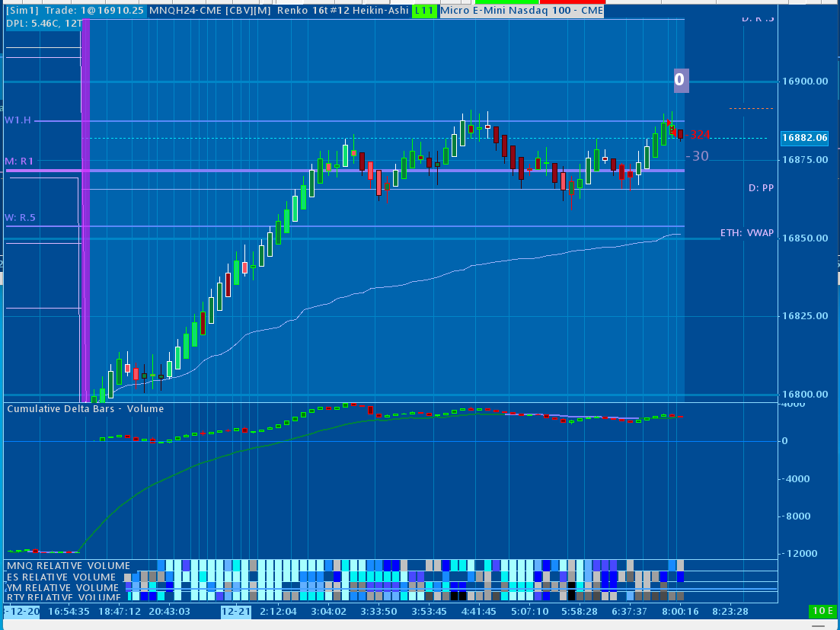Image resolution: width=840 pixels, height=630 pixels.
Task: Click the white 0 position box
Action: coord(679,80)
